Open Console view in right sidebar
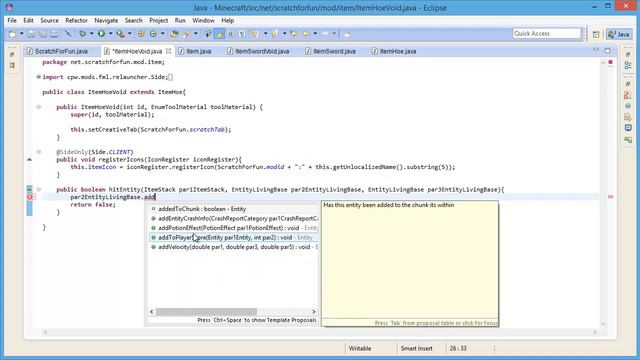The height and width of the screenshot is (360, 640). click(x=628, y=128)
